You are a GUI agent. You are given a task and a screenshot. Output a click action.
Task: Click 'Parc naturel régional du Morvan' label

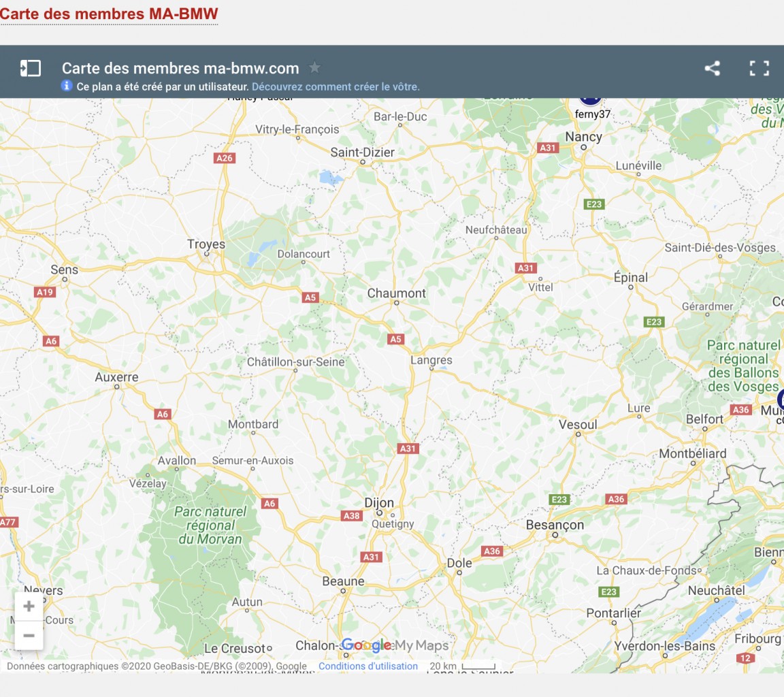(x=210, y=525)
